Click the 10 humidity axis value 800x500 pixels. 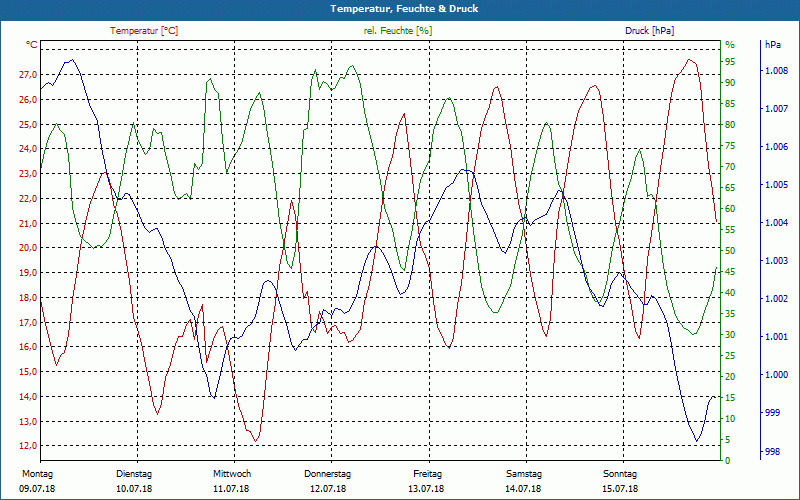pos(730,419)
